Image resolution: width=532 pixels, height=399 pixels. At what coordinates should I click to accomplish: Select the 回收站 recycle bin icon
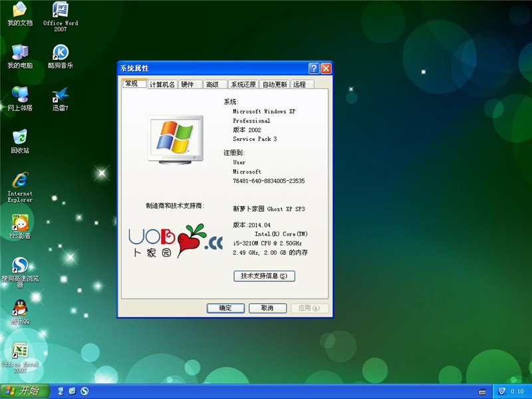20,142
